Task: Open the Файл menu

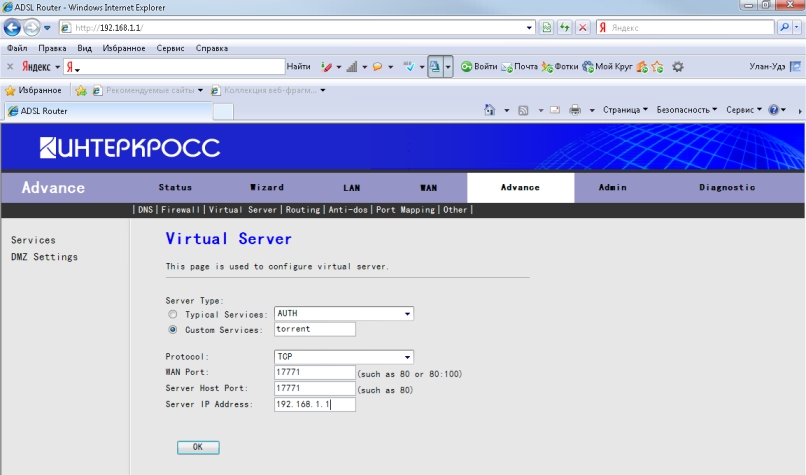Action: click(17, 48)
